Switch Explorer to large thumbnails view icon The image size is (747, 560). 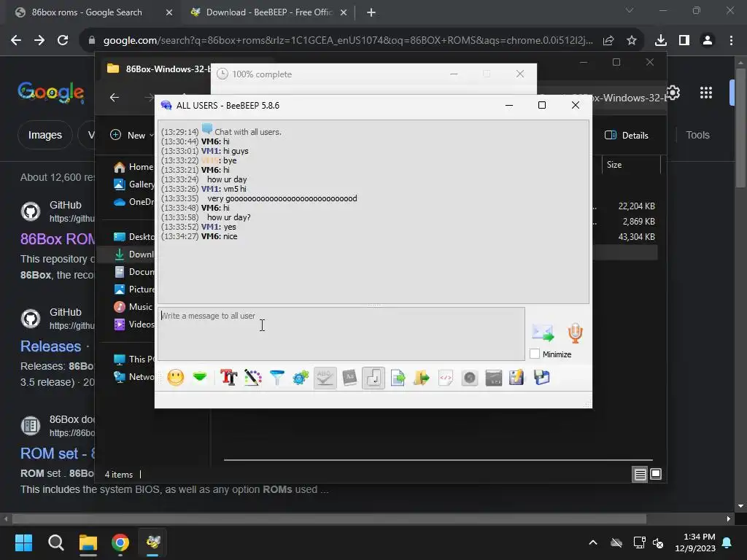click(656, 474)
